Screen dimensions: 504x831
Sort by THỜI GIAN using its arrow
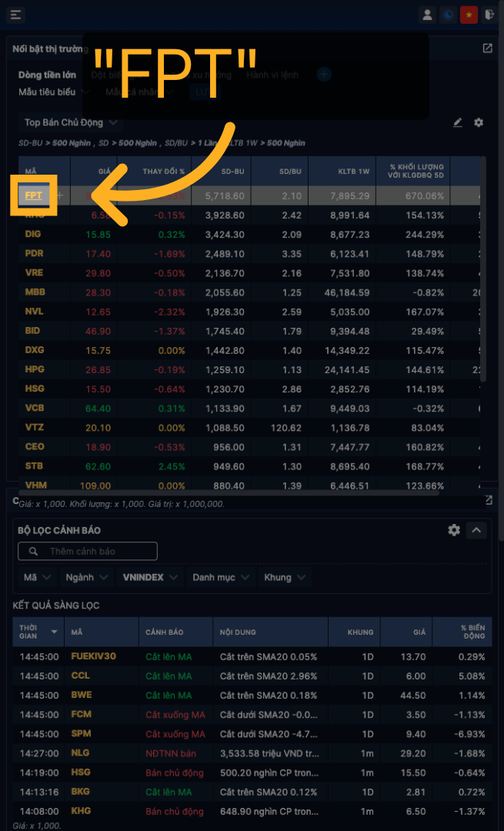(x=54, y=632)
